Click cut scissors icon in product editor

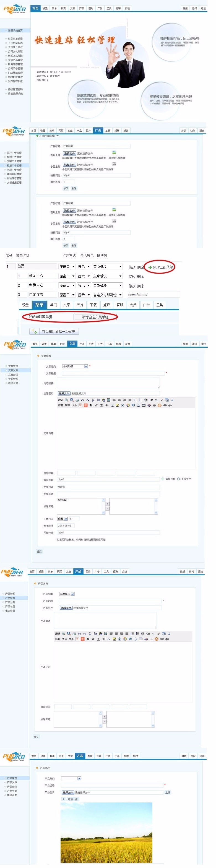pos(90,633)
